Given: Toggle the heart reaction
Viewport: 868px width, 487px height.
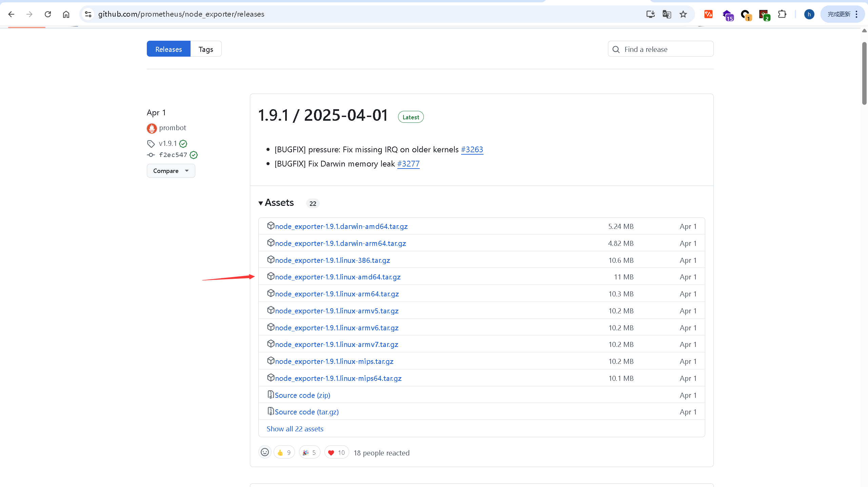Looking at the screenshot, I should pyautogui.click(x=337, y=452).
